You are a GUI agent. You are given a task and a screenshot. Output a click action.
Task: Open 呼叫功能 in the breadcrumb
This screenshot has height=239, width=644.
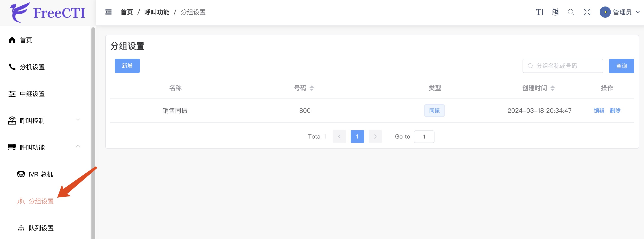[156, 12]
